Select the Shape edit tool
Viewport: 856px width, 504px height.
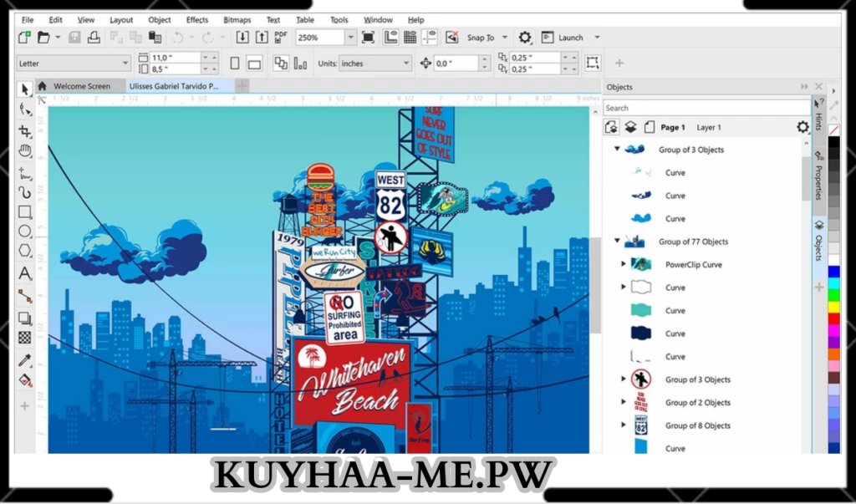point(24,109)
